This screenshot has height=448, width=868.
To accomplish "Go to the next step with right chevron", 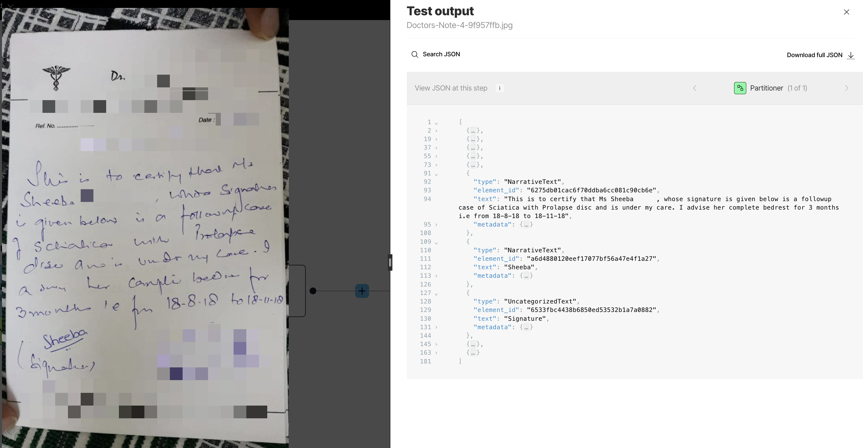I will coord(846,88).
